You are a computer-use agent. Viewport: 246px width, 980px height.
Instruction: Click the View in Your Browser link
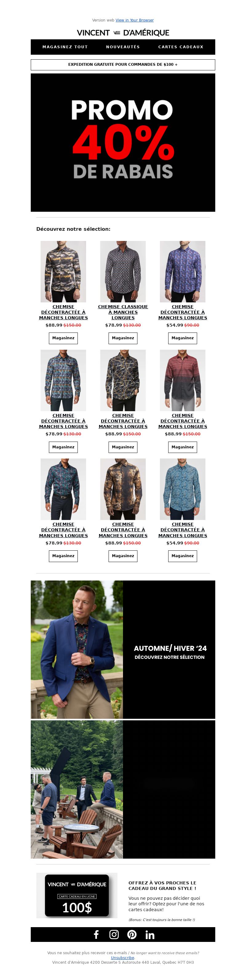134,20
